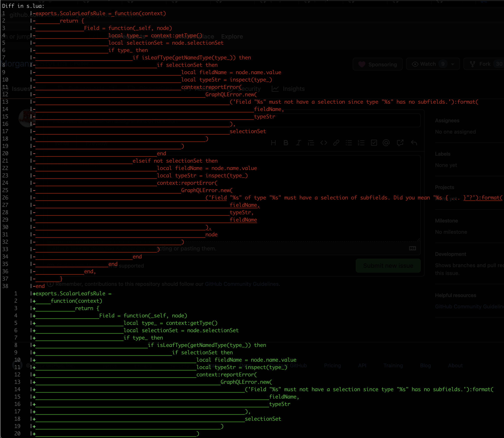504x438 pixels.
Task: Add a bulleted list to the comment
Action: pyautogui.click(x=349, y=143)
